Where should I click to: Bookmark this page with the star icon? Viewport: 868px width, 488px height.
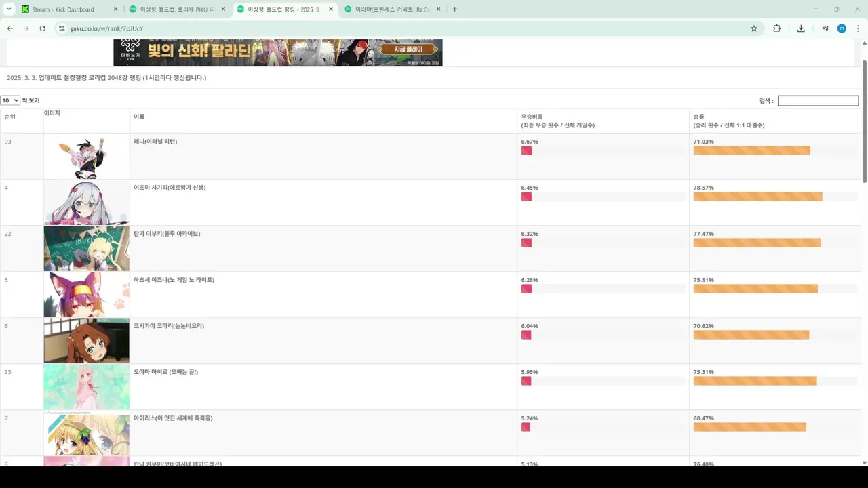coord(754,28)
